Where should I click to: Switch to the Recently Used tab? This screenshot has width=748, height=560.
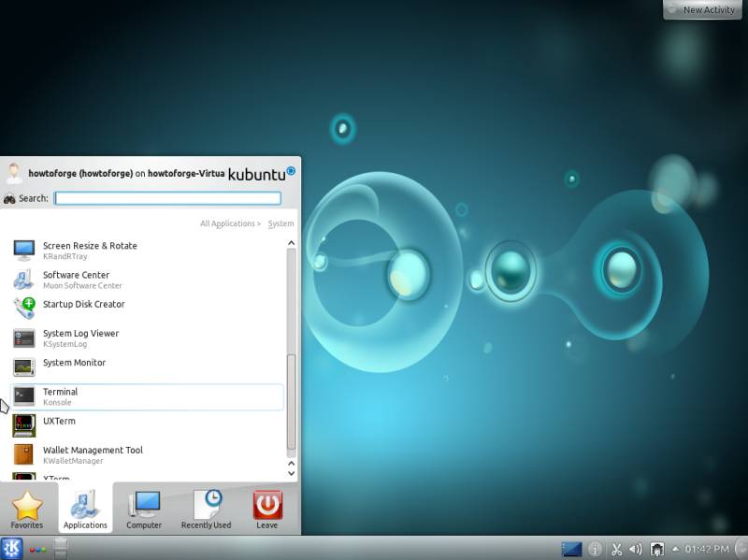click(206, 509)
